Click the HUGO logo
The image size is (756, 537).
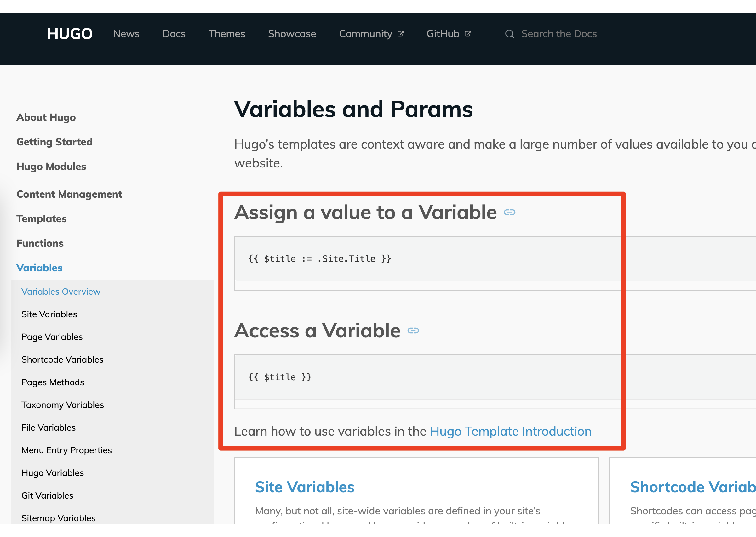tap(70, 34)
